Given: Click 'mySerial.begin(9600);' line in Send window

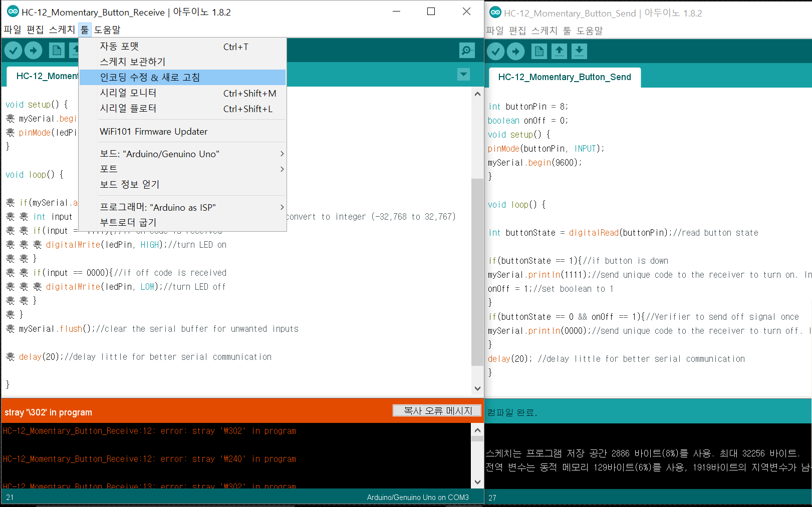Looking at the screenshot, I should pyautogui.click(x=534, y=163).
